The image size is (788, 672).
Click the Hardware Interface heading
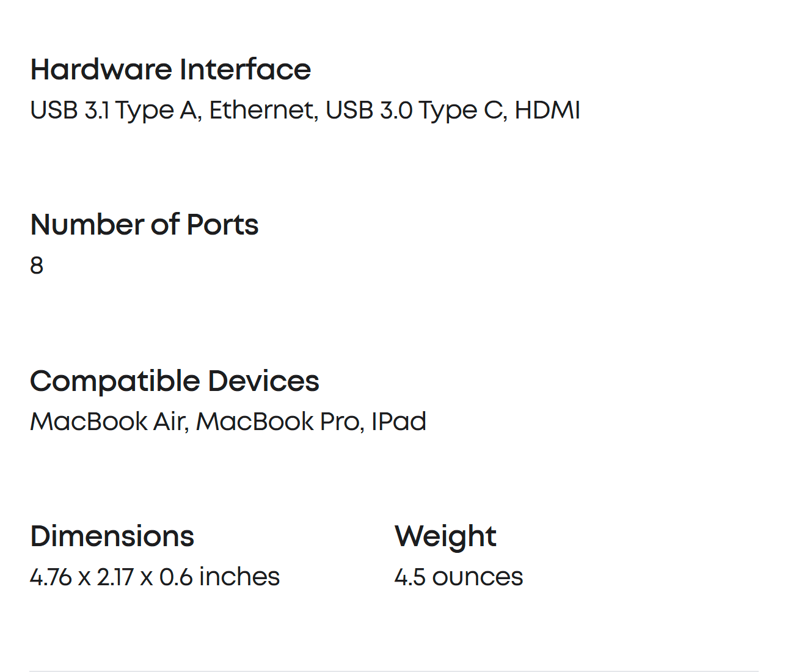coord(170,70)
